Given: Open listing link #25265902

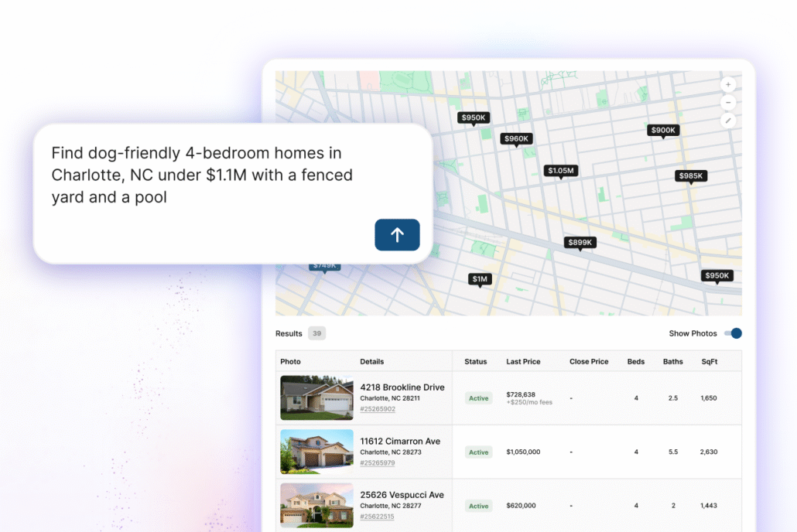Looking at the screenshot, I should pyautogui.click(x=377, y=409).
